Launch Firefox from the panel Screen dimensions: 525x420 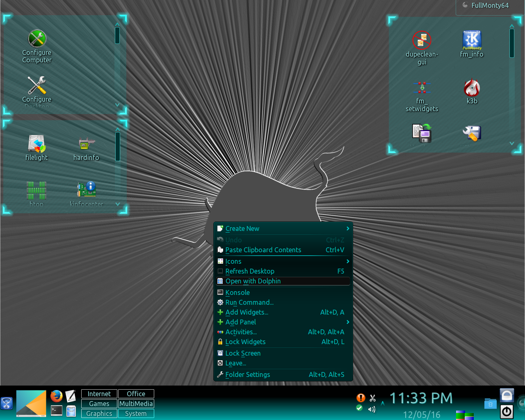(57, 396)
